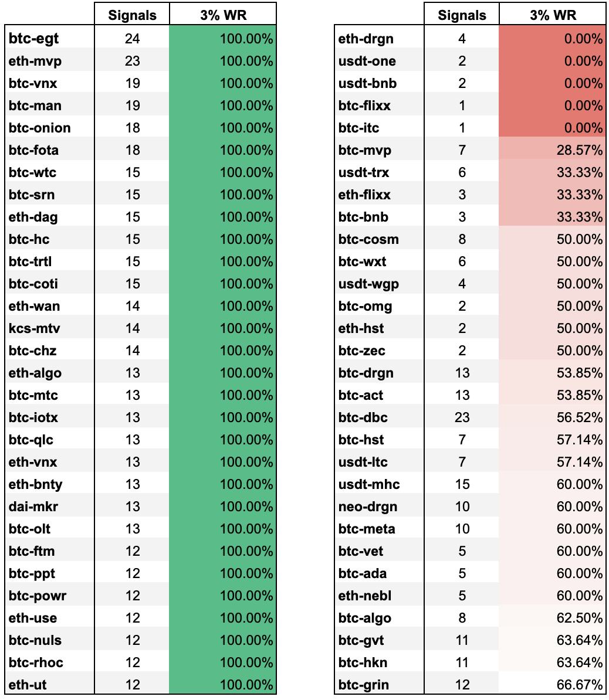Click the Signals header above the eth-drgn row
Screen dimensions: 609x700
click(462, 16)
